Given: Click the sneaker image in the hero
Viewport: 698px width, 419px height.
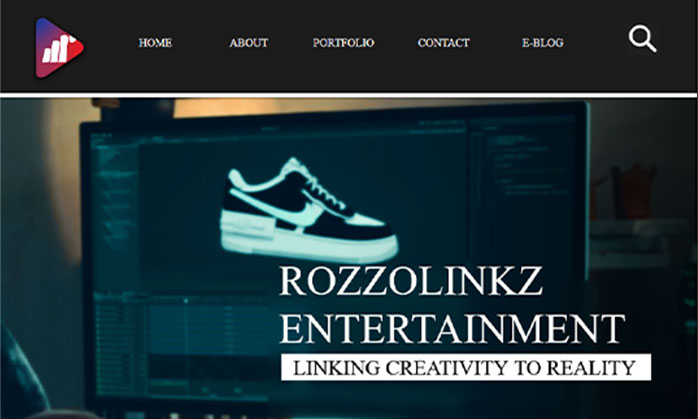Looking at the screenshot, I should tap(308, 210).
